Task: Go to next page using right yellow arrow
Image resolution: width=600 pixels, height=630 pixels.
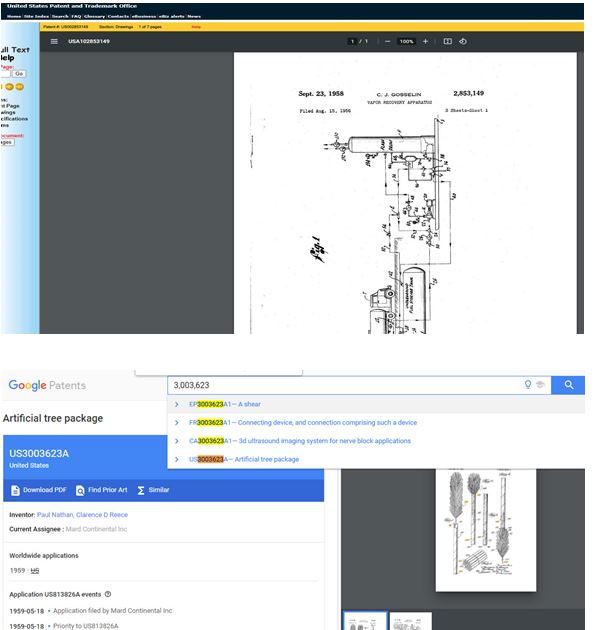Action: [19, 87]
